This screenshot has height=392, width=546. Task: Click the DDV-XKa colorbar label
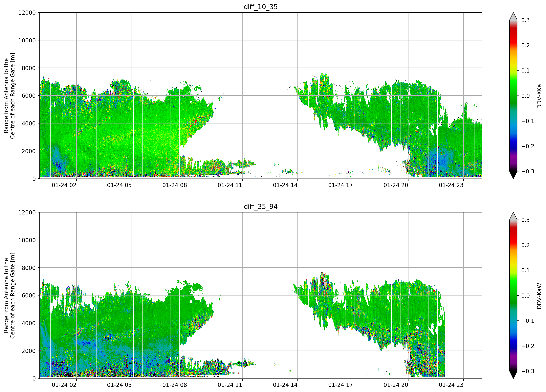pyautogui.click(x=539, y=96)
